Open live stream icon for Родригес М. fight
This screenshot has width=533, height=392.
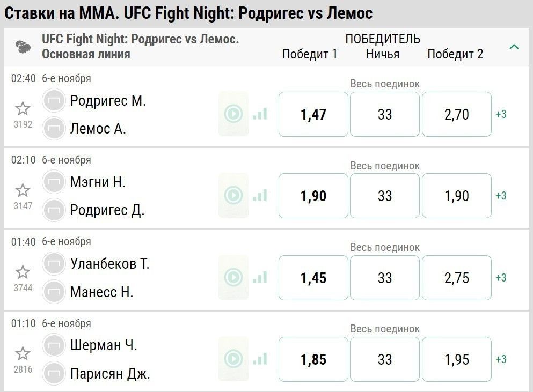coord(233,114)
